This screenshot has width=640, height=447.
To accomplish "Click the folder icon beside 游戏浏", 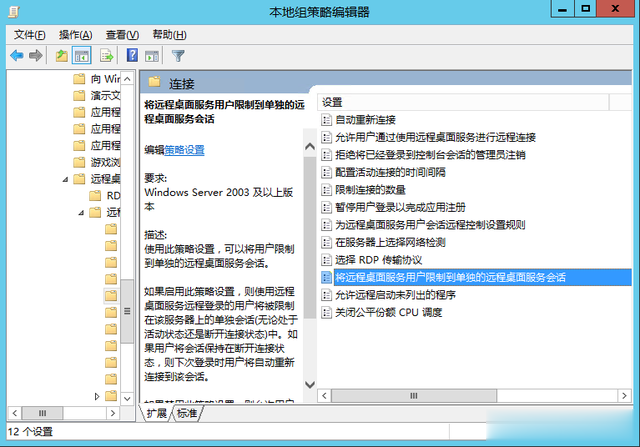I will click(79, 162).
